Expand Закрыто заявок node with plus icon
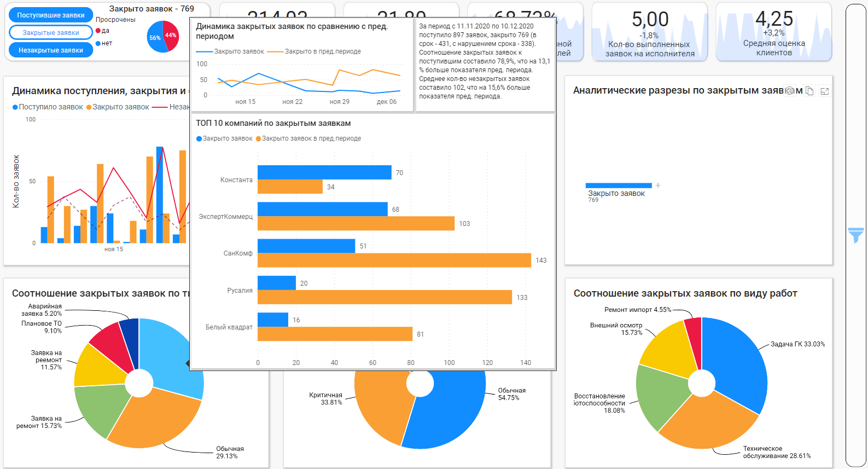This screenshot has width=868, height=469. (658, 186)
